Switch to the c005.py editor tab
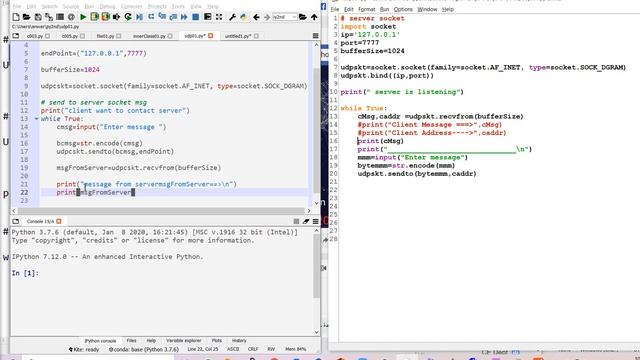 tap(70, 36)
